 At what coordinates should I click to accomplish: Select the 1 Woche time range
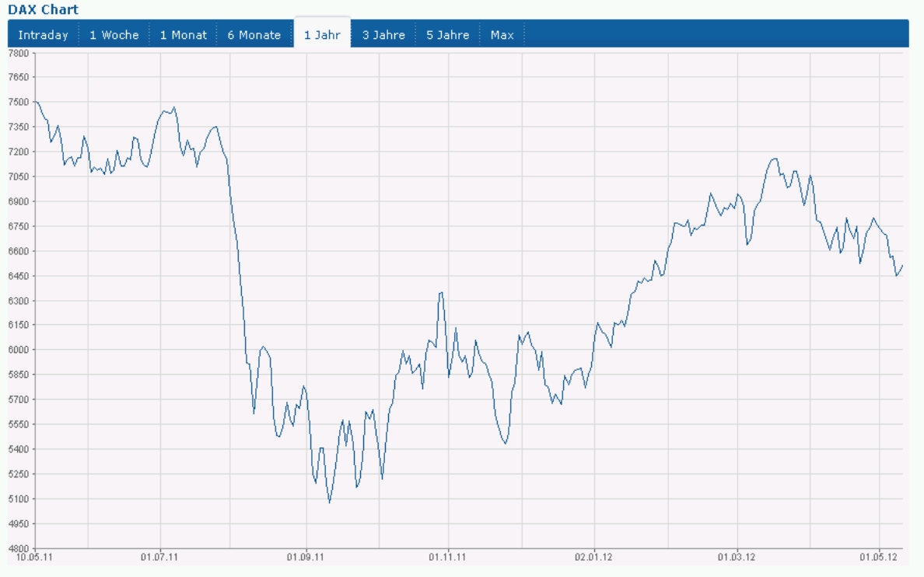[x=114, y=35]
